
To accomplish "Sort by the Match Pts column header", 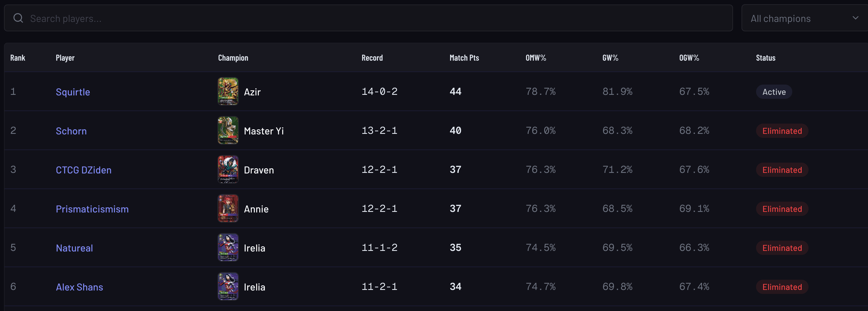I will [464, 58].
